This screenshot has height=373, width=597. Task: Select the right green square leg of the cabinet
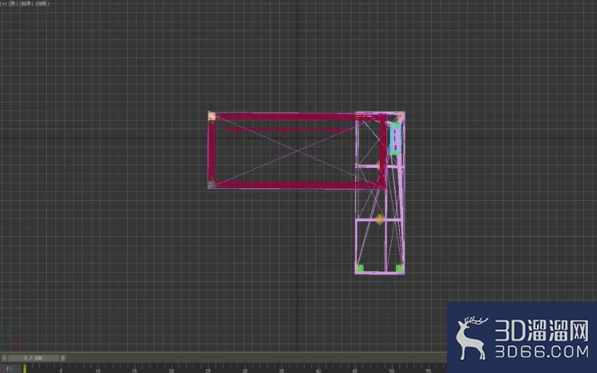[399, 268]
